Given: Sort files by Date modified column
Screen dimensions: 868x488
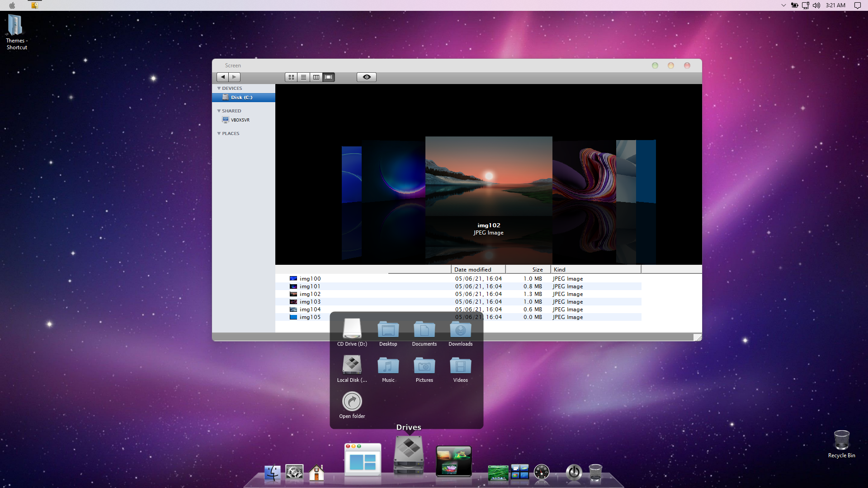Looking at the screenshot, I should point(472,270).
